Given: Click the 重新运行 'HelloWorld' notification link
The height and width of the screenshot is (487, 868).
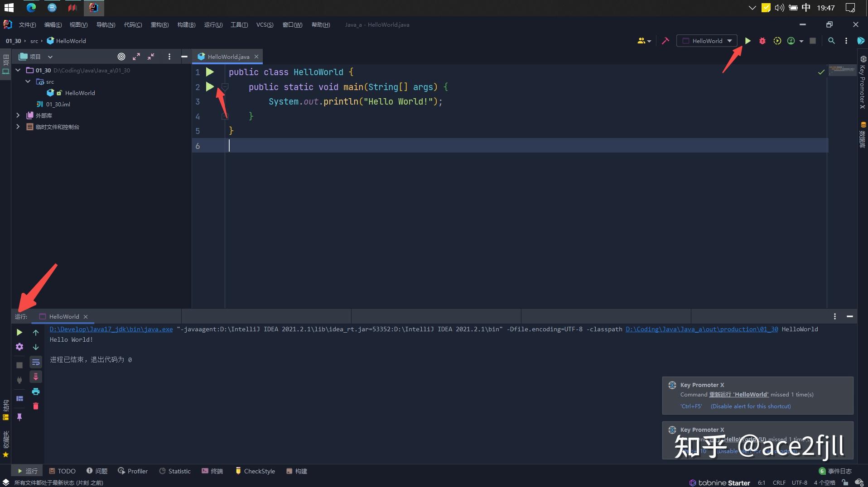Looking at the screenshot, I should point(739,395).
